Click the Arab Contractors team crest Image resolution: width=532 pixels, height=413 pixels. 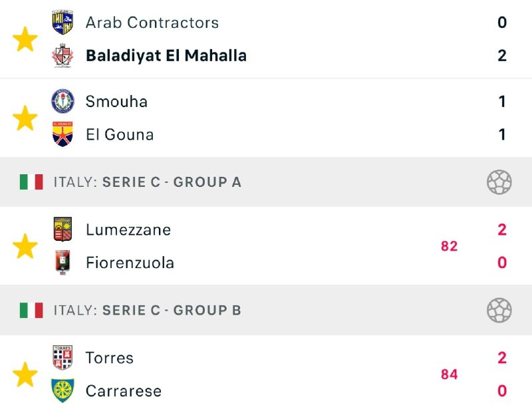click(63, 23)
